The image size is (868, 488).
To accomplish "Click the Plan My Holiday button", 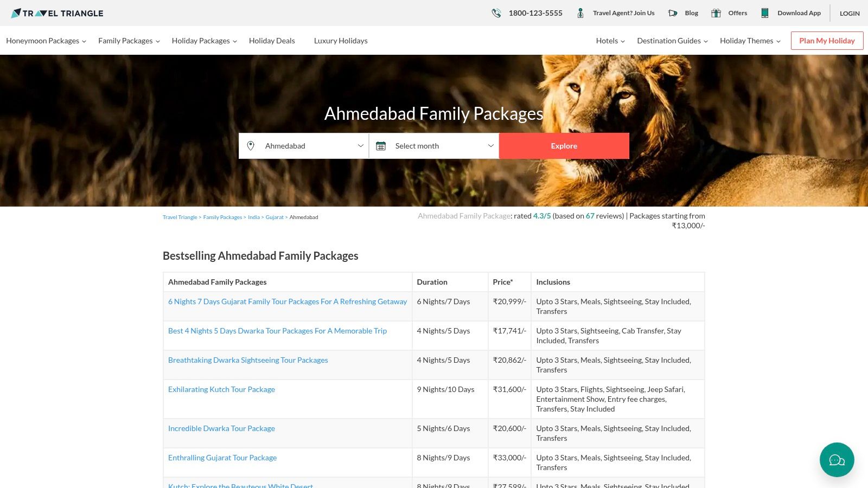I will click(827, 40).
